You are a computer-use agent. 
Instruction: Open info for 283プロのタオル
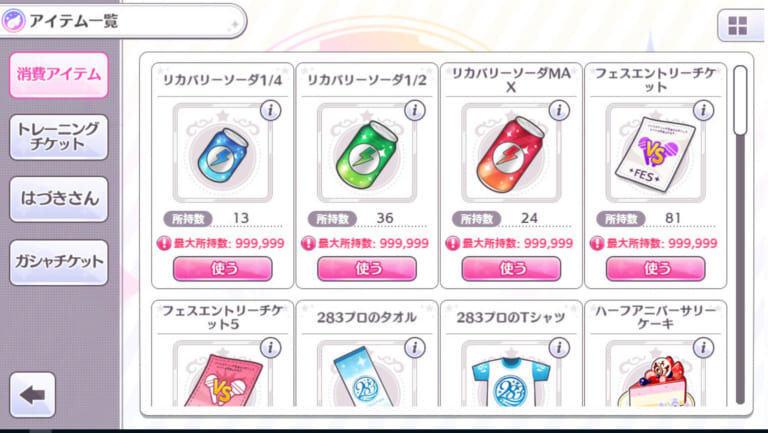pyautogui.click(x=414, y=348)
